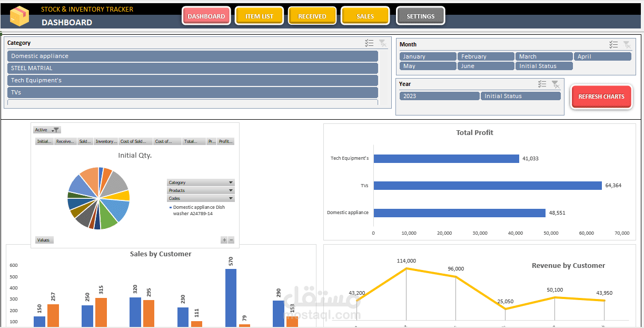Select the Domestic appliance profit bar
Viewport: 644px width, 328px height.
460,213
